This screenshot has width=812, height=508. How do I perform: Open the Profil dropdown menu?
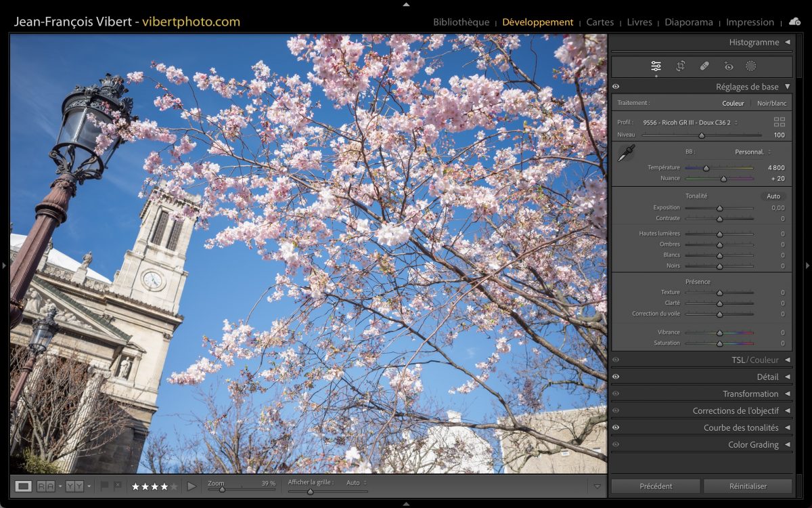pyautogui.click(x=690, y=123)
